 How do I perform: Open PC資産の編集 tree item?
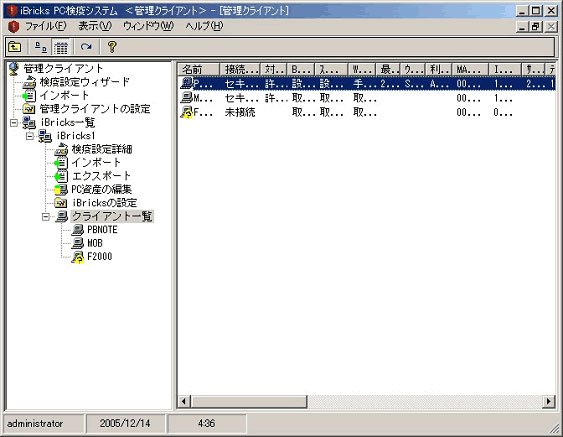pyautogui.click(x=101, y=189)
